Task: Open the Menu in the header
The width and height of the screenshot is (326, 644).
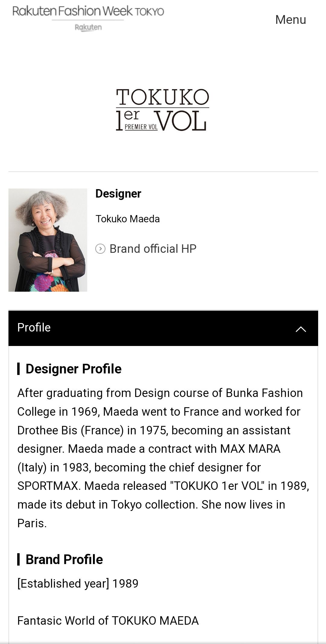Action: pyautogui.click(x=290, y=20)
